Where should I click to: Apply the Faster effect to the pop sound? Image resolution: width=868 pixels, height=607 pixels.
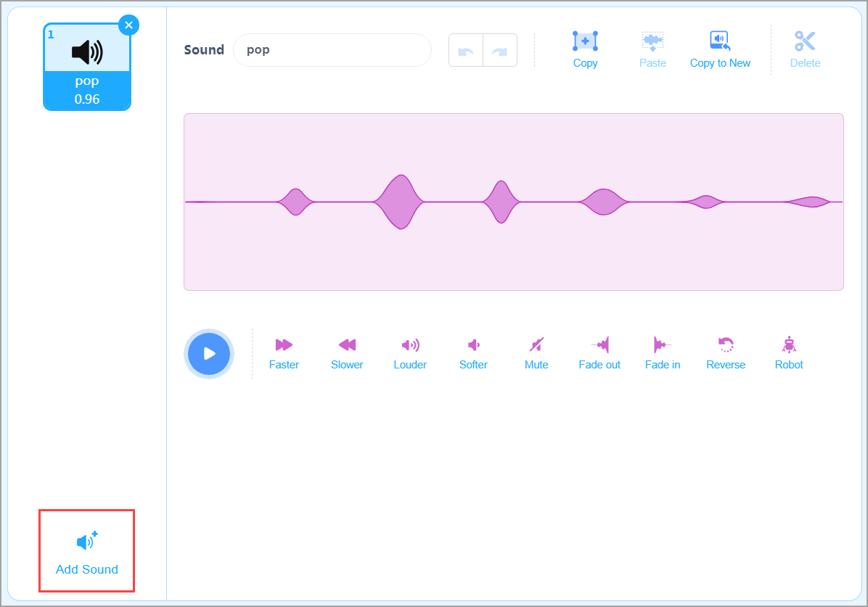tap(283, 353)
